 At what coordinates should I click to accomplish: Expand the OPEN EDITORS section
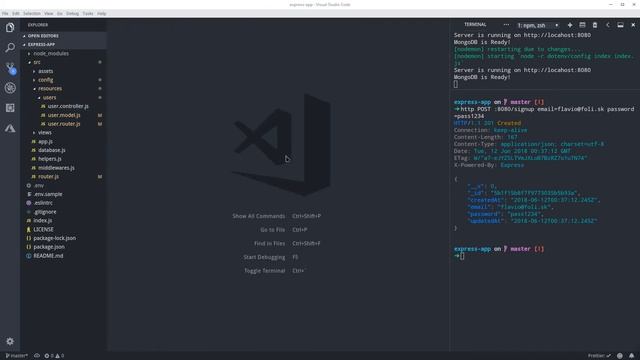pos(63,36)
